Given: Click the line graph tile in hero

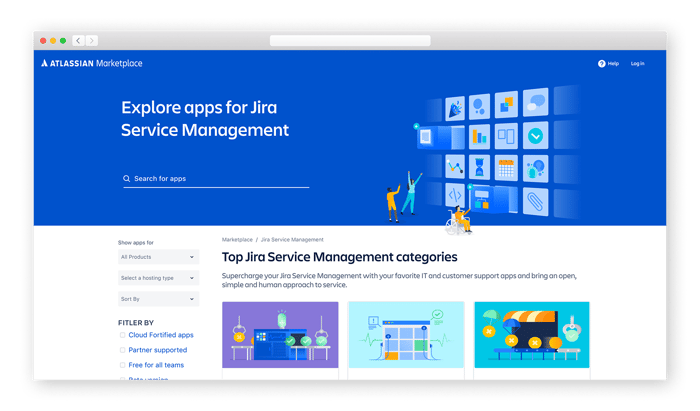Looking at the screenshot, I should (455, 167).
